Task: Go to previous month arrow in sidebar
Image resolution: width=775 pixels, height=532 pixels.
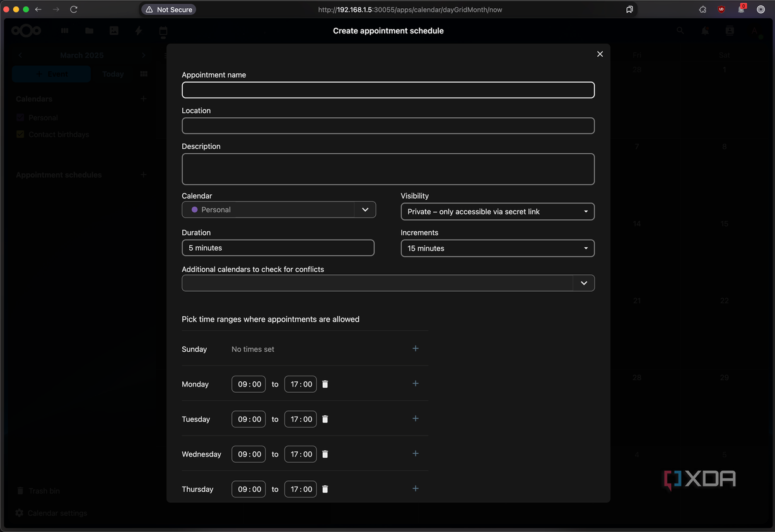Action: pyautogui.click(x=20, y=55)
